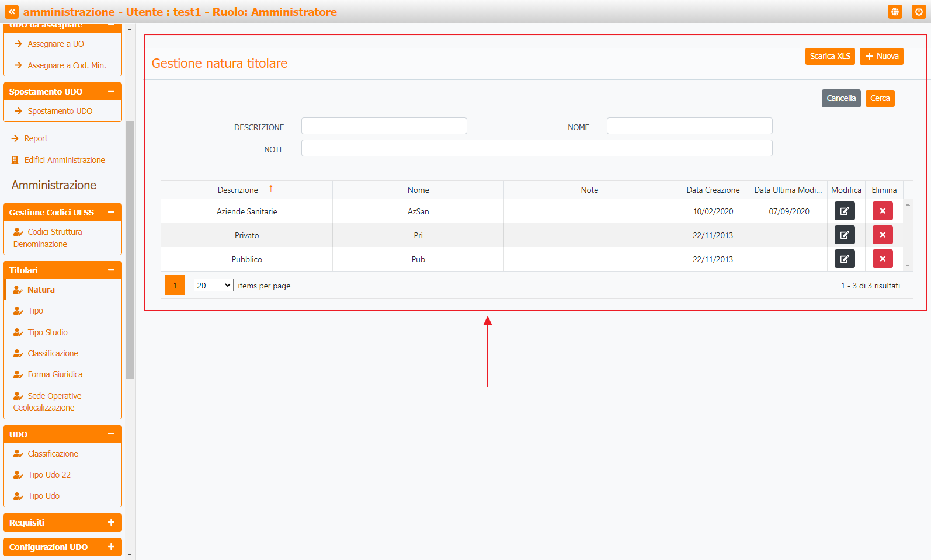
Task: Click the DESCRIZIONE input field
Action: coord(384,126)
